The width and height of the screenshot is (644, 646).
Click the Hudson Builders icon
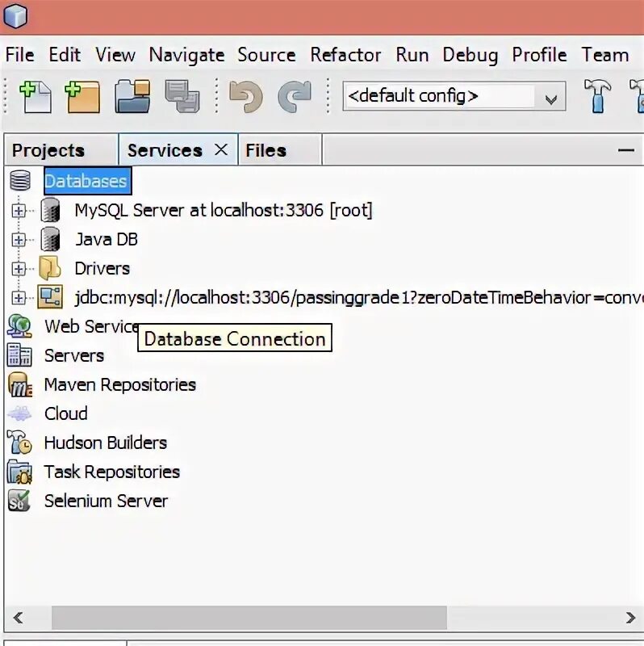point(19,443)
